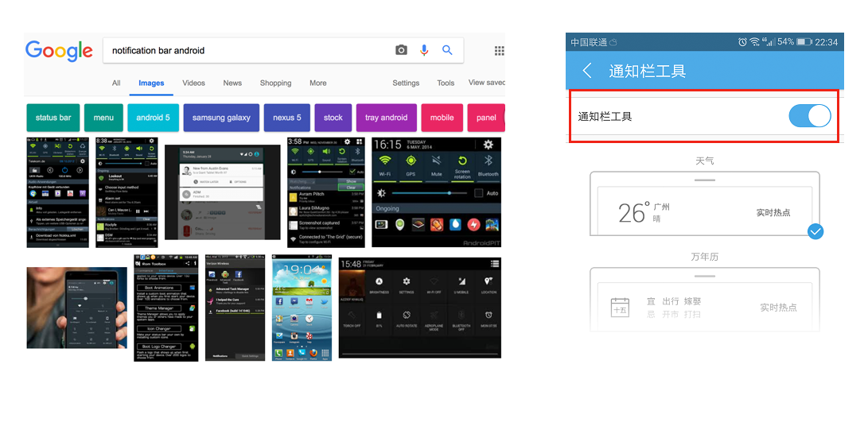The height and width of the screenshot is (426, 868).
Task: Toggle the 通知栏工具 switch off
Action: pos(810,116)
